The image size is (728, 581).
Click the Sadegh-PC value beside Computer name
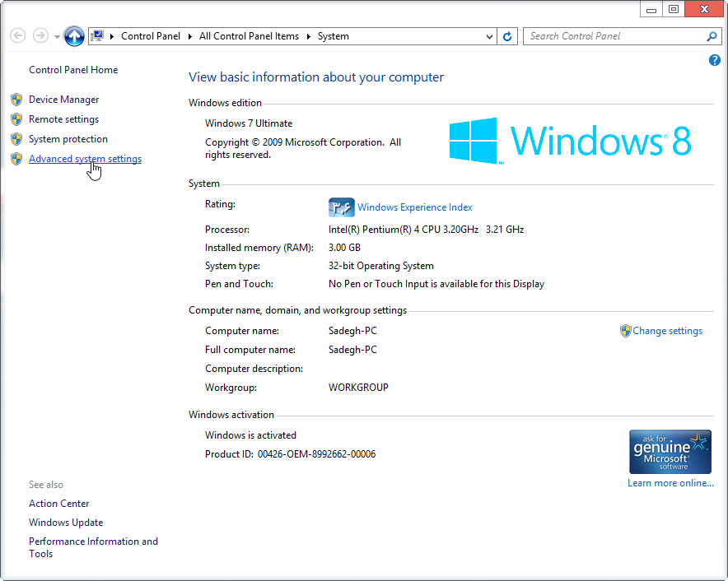tap(352, 330)
